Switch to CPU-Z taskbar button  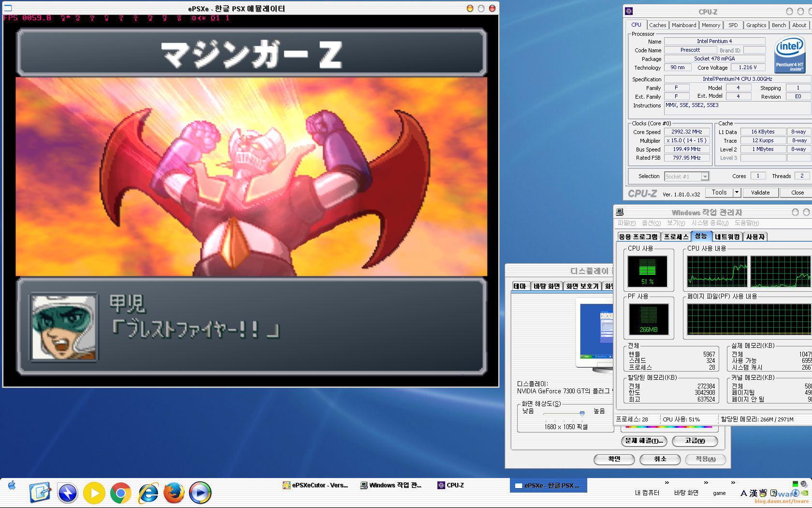[x=451, y=485]
